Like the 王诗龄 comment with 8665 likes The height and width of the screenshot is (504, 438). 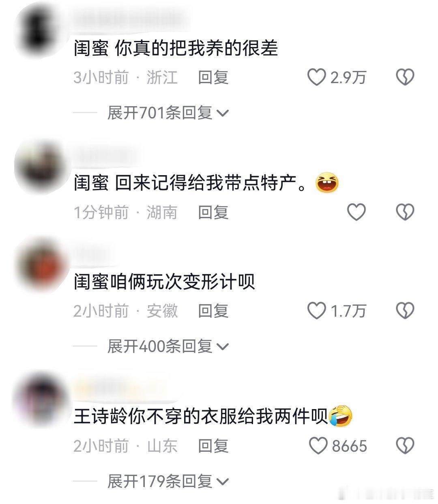(x=318, y=446)
